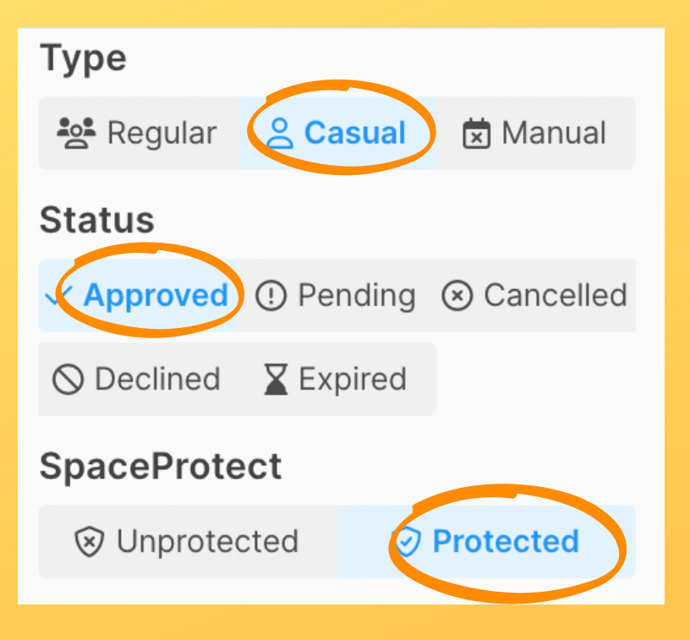Filter by Pending status
This screenshot has height=640, width=690.
(336, 295)
